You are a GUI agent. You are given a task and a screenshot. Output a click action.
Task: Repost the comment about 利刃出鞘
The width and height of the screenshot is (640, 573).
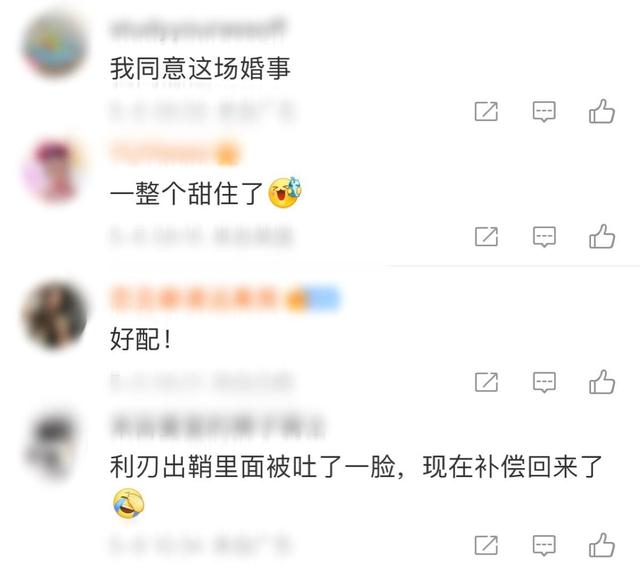pyautogui.click(x=486, y=545)
